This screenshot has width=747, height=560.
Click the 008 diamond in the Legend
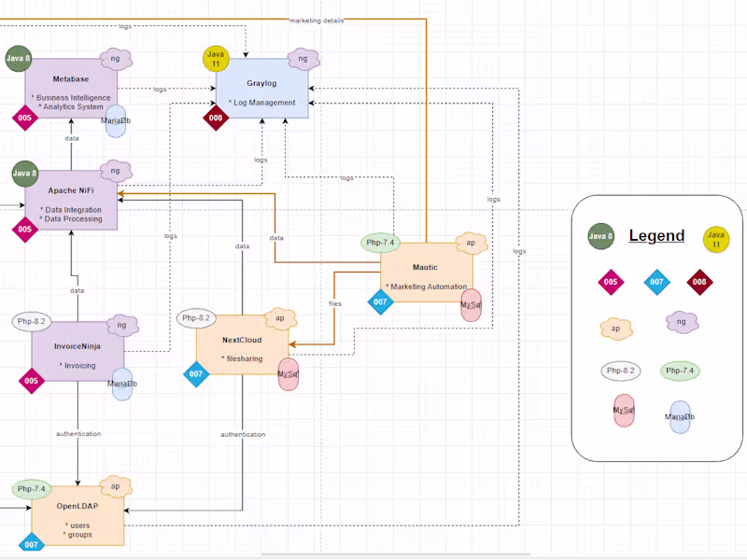pos(699,282)
